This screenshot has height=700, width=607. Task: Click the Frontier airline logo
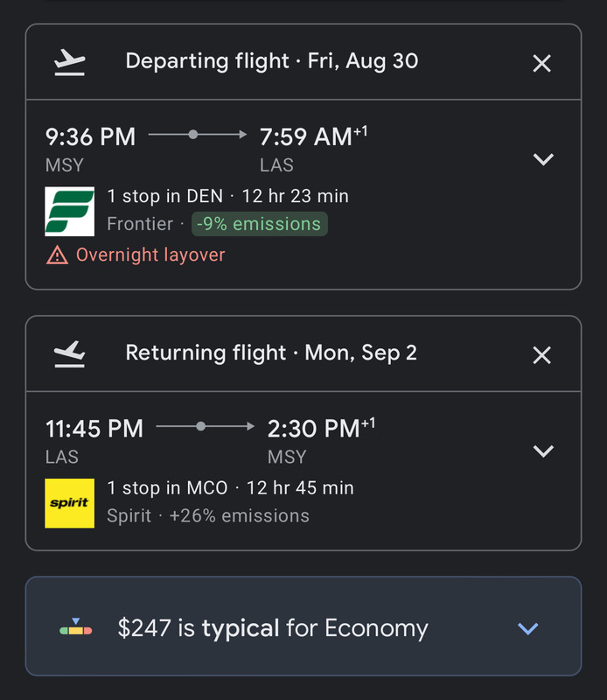pos(70,212)
